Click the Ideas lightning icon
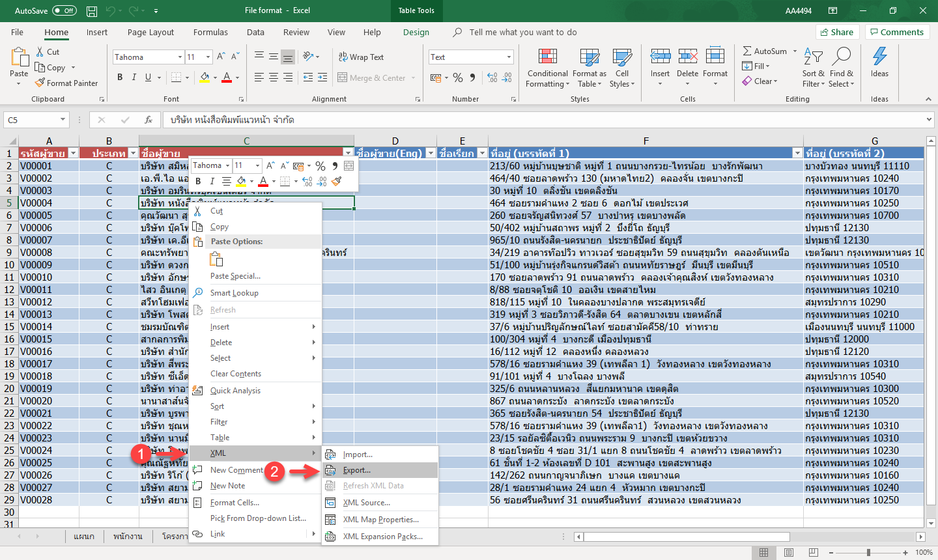 pos(879,57)
